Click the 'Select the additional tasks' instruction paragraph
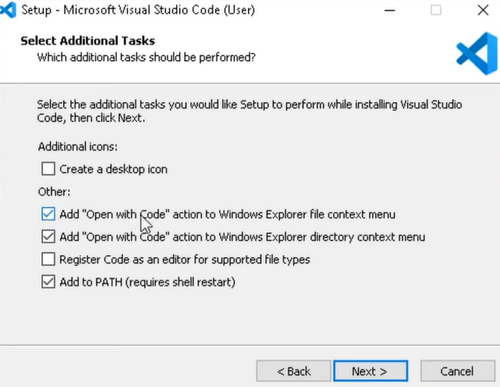Image resolution: width=500 pixels, height=387 pixels. (x=249, y=111)
